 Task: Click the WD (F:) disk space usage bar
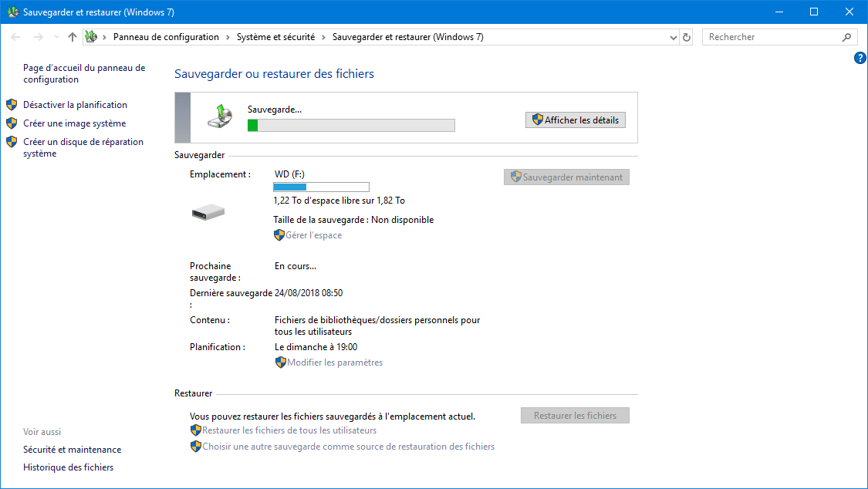(x=321, y=187)
